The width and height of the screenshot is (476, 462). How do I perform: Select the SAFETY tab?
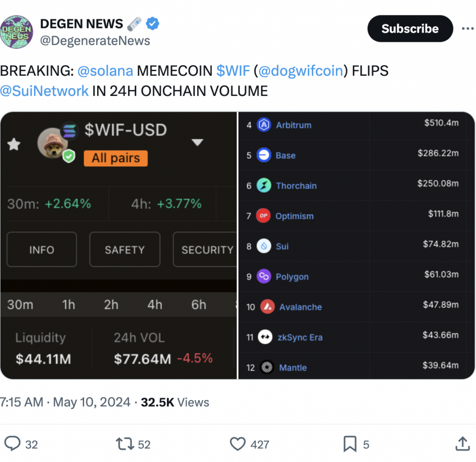[125, 250]
